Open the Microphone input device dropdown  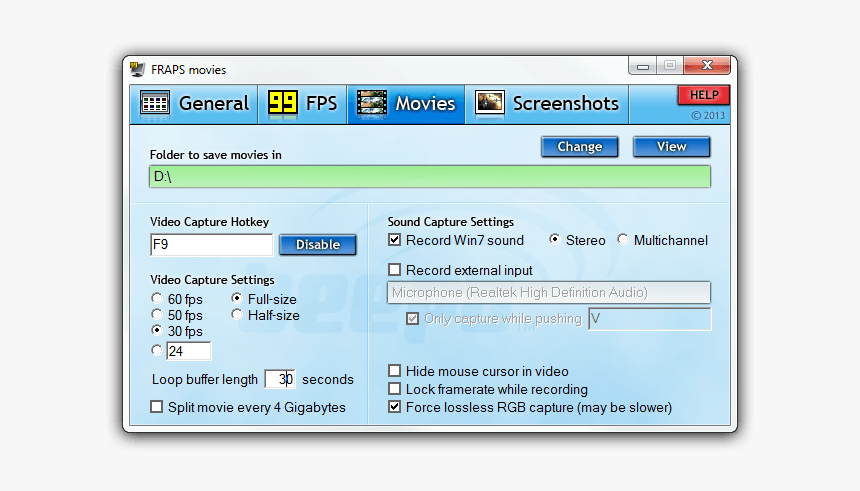548,292
